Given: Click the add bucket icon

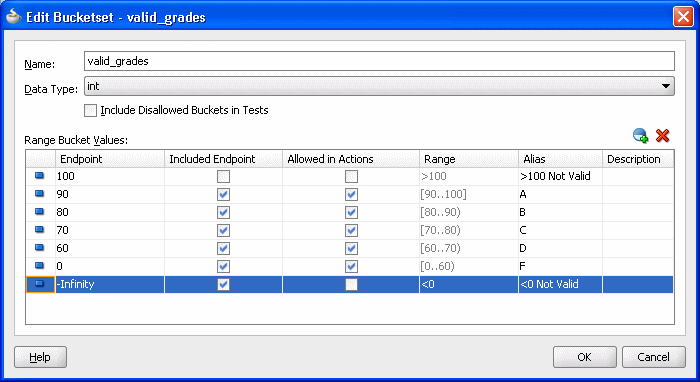Looking at the screenshot, I should point(641,136).
